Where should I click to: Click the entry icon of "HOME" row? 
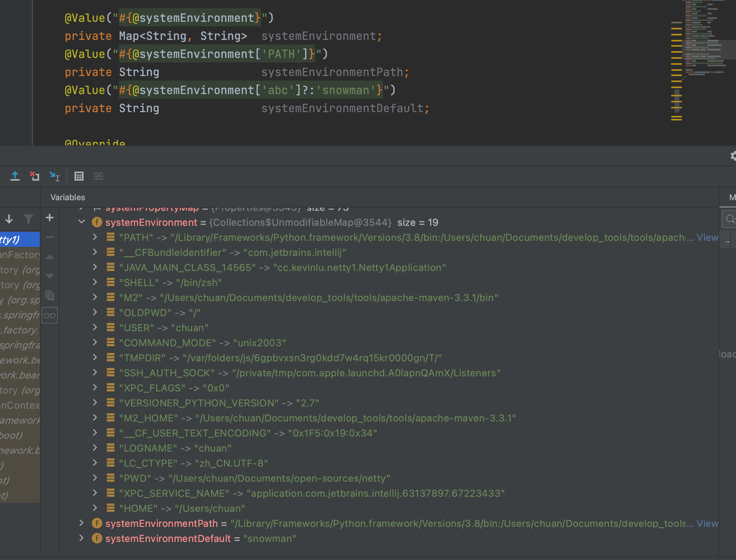click(111, 508)
